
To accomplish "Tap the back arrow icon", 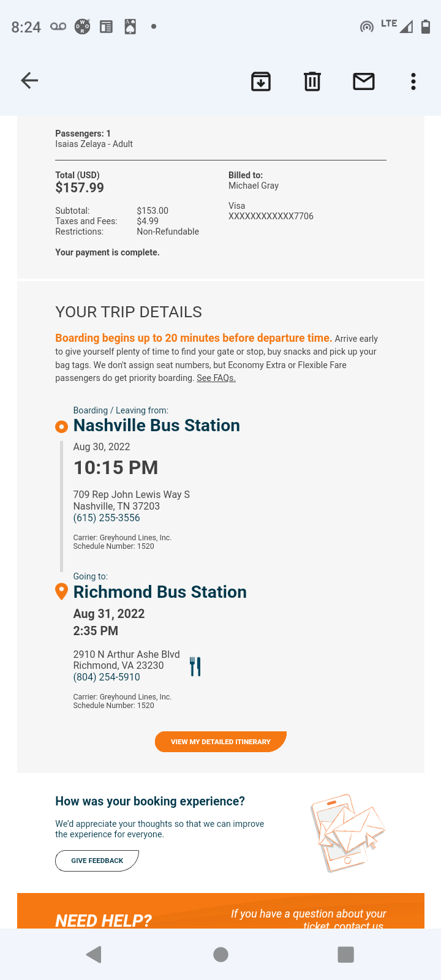I will pos(29,81).
